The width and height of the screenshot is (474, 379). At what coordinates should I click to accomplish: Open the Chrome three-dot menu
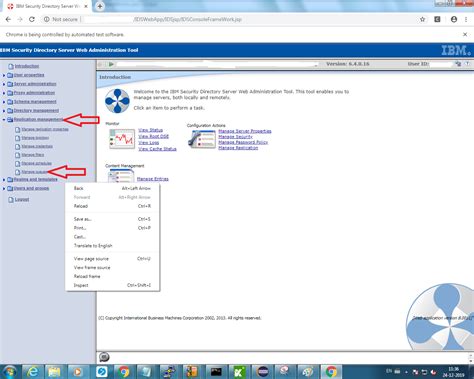(466, 19)
